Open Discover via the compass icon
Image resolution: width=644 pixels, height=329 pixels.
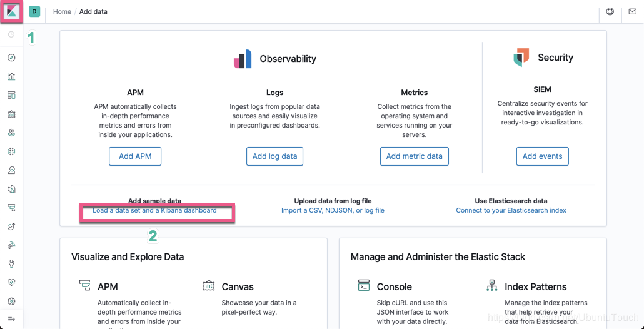tap(11, 58)
